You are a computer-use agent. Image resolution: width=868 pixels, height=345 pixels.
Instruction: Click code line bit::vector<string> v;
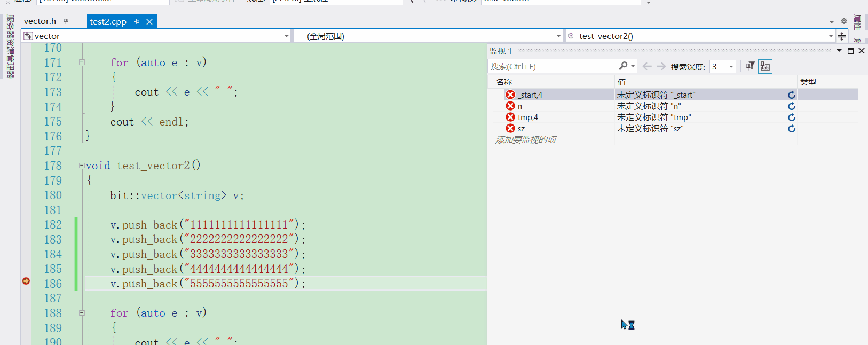click(177, 195)
